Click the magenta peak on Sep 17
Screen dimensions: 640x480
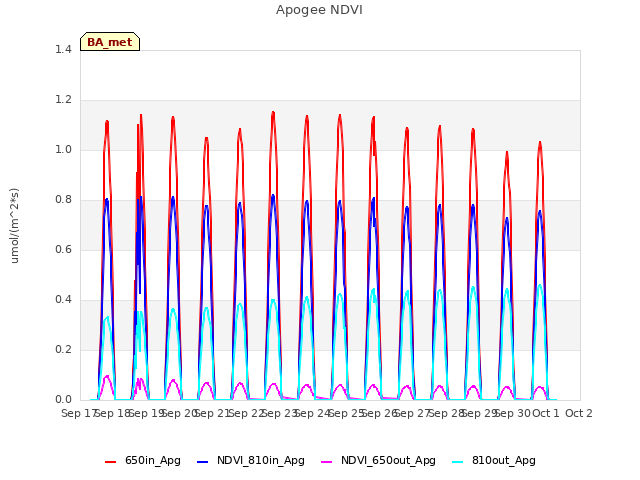point(107,376)
